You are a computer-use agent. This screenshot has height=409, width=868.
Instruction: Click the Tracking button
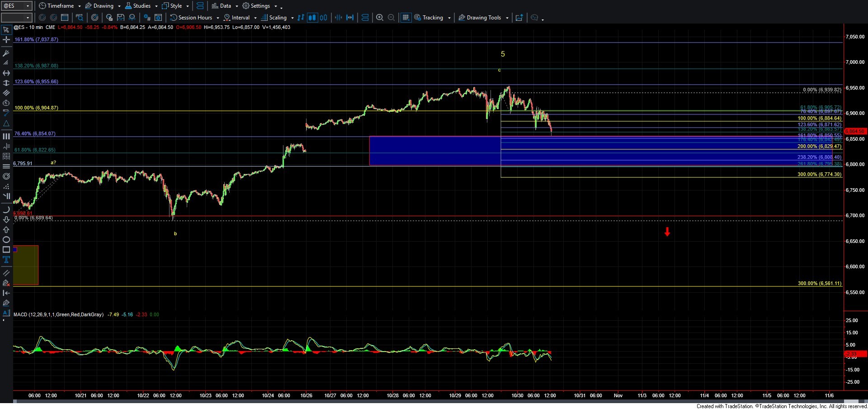click(432, 18)
